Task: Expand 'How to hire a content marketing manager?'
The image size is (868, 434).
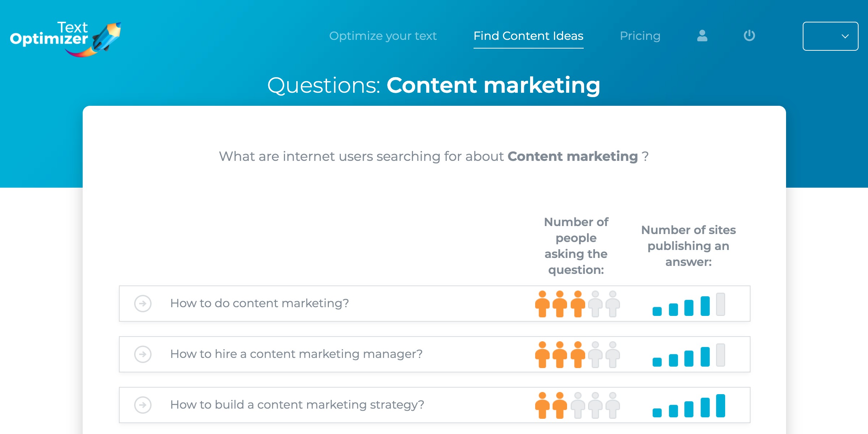Action: pyautogui.click(x=434, y=354)
